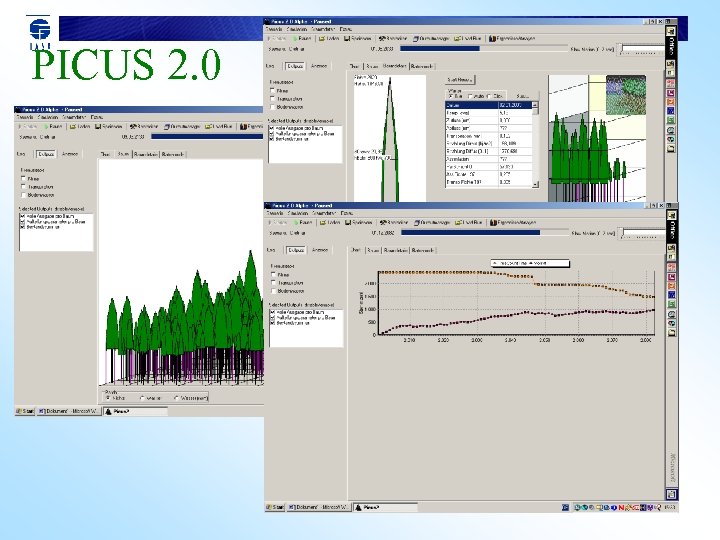Adjust the show-every-X-year slider in the single-tree window
This screenshot has width=720, height=540.
point(641,49)
